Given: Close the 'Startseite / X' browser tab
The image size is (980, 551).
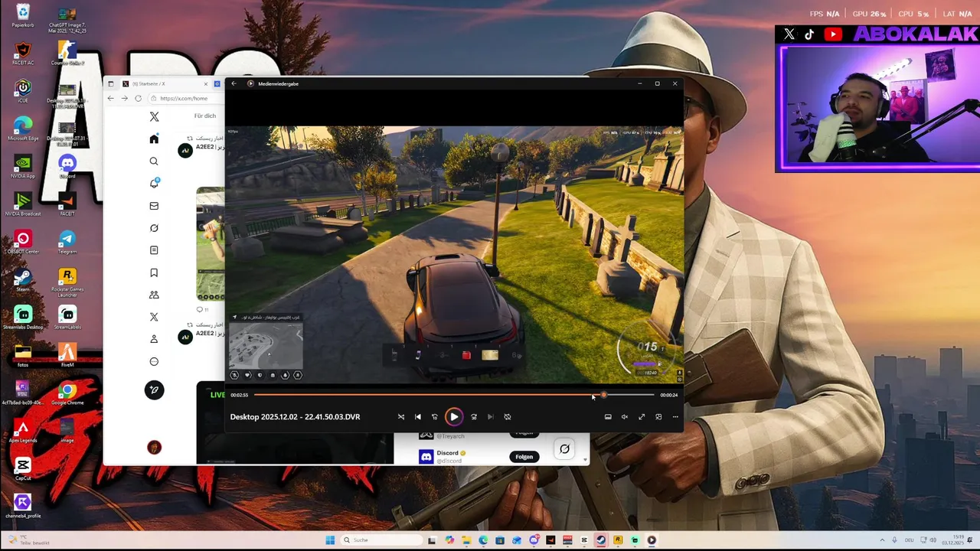Looking at the screenshot, I should (205, 83).
